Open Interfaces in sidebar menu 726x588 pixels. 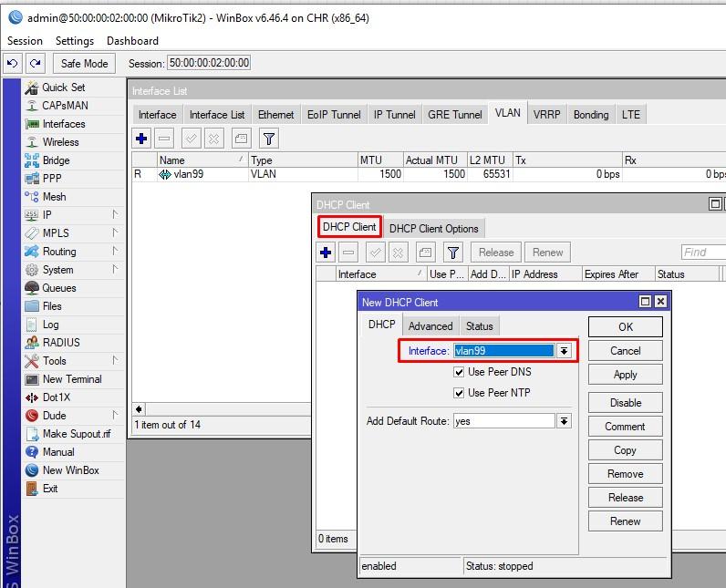click(x=64, y=124)
